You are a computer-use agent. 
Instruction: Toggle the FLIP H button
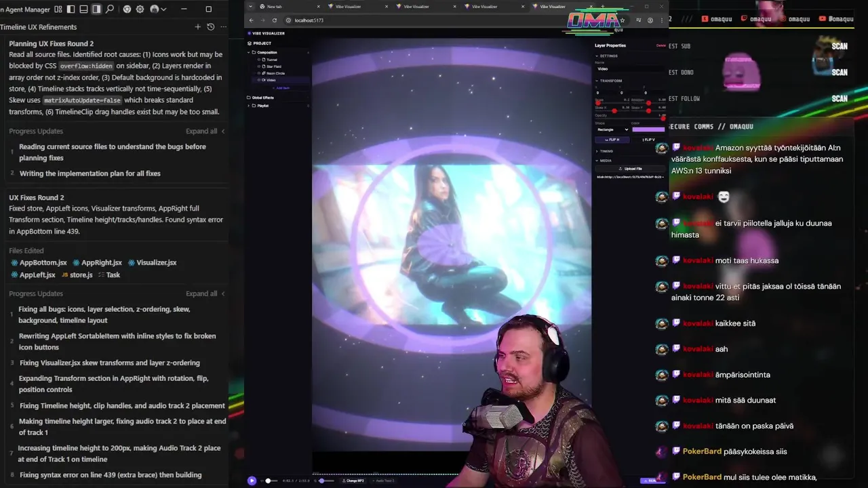[x=612, y=140]
